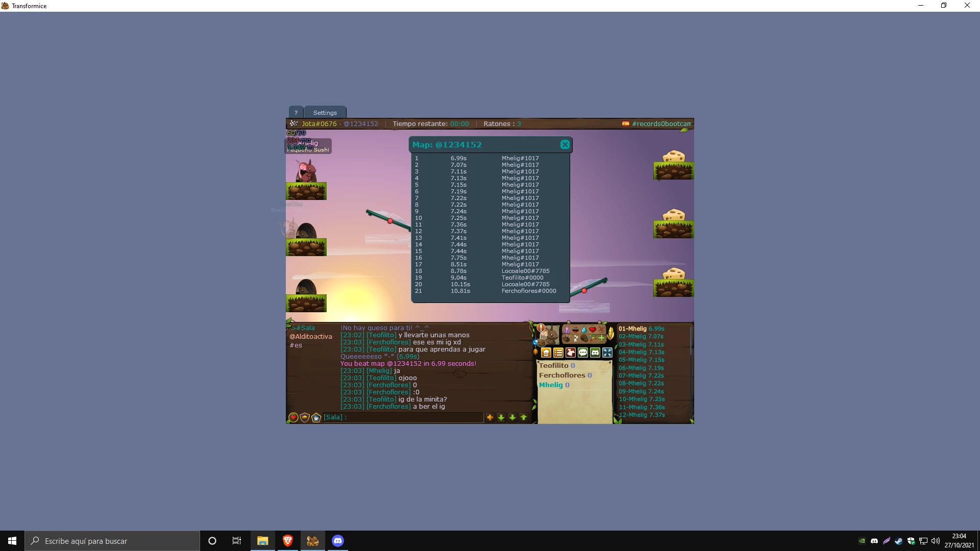980x551 pixels.
Task: Open the Windows Start menu
Action: click(12, 541)
